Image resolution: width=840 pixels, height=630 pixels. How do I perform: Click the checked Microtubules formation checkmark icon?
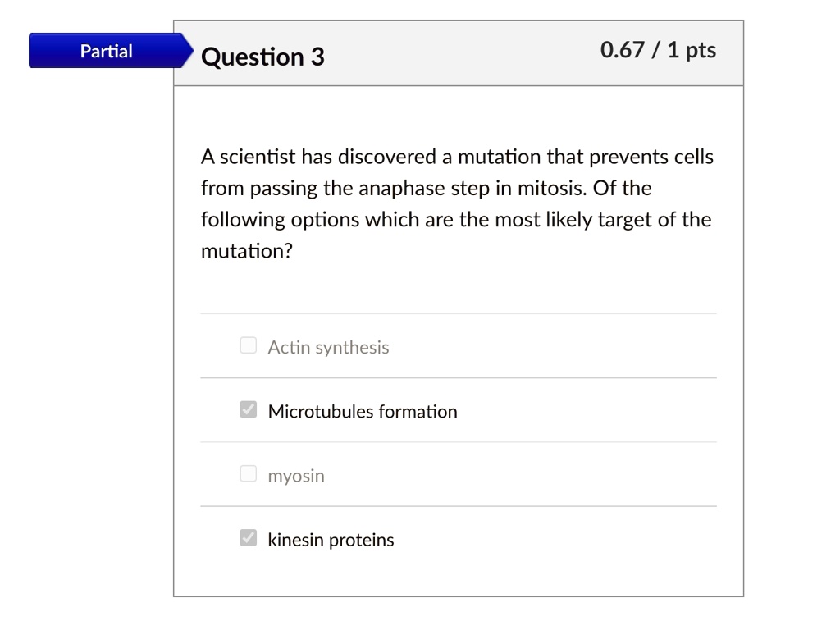coord(248,409)
